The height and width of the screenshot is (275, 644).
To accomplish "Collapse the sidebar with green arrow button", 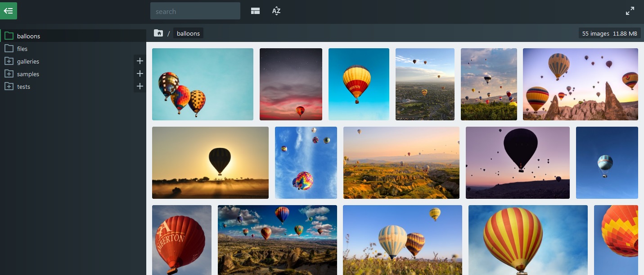I will coord(9,11).
